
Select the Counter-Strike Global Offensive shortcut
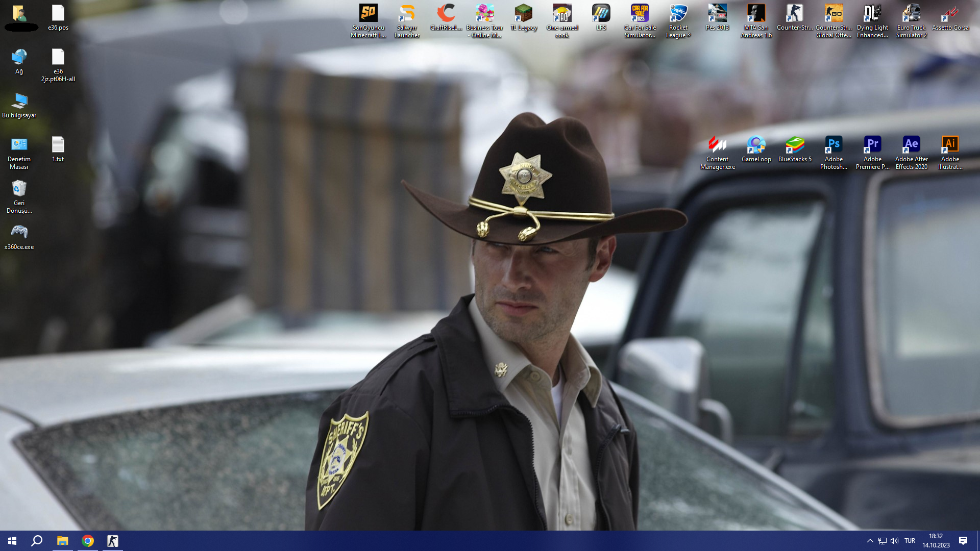(x=834, y=21)
